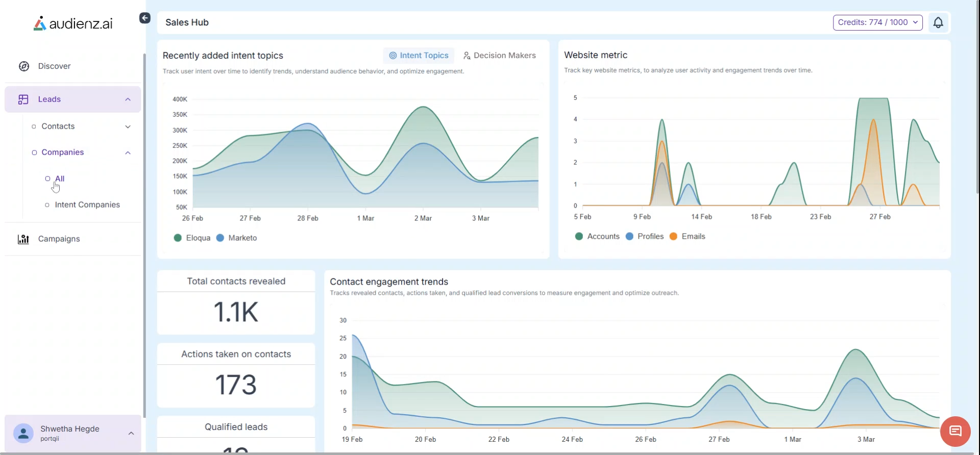The width and height of the screenshot is (980, 455).
Task: Toggle Eloqua series in chart legend
Action: coord(192,238)
